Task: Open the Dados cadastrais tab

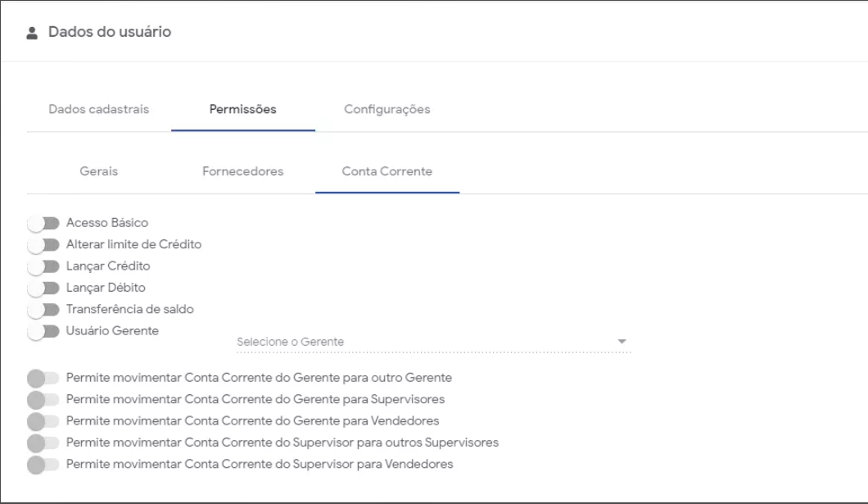Action: tap(98, 110)
